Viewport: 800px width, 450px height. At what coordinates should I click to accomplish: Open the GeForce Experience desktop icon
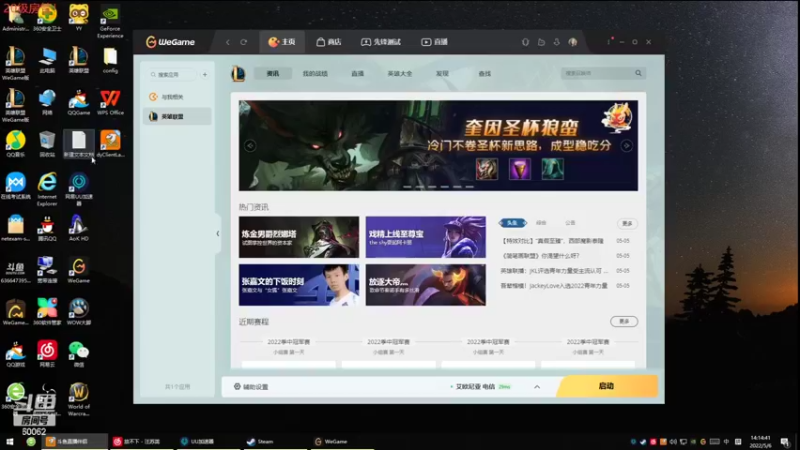coord(110,22)
